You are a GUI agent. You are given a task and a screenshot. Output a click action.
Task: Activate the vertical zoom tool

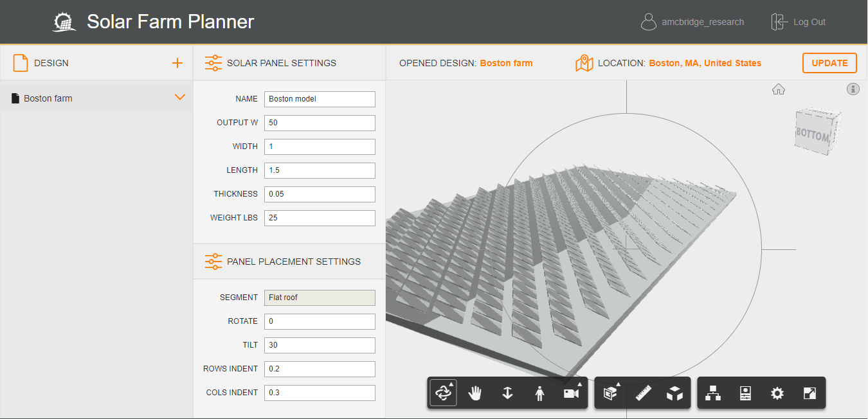pyautogui.click(x=507, y=393)
